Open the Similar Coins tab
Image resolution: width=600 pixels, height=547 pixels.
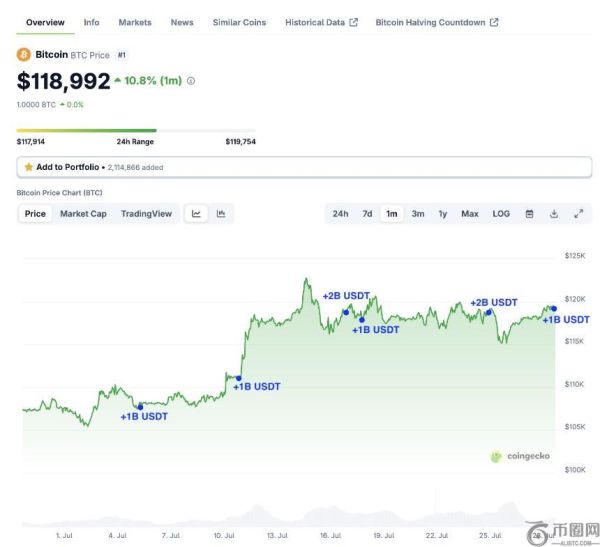239,22
